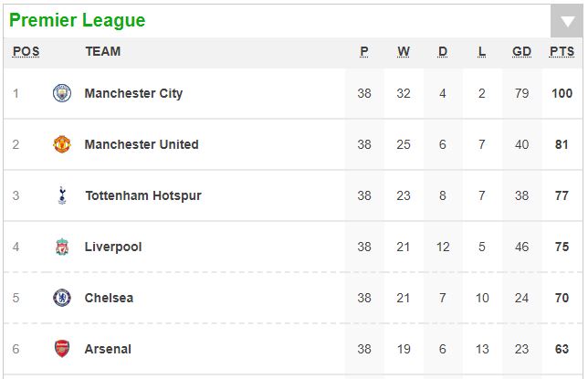Expand the Premier League dropdown arrow
The height and width of the screenshot is (379, 588).
pyautogui.click(x=562, y=22)
